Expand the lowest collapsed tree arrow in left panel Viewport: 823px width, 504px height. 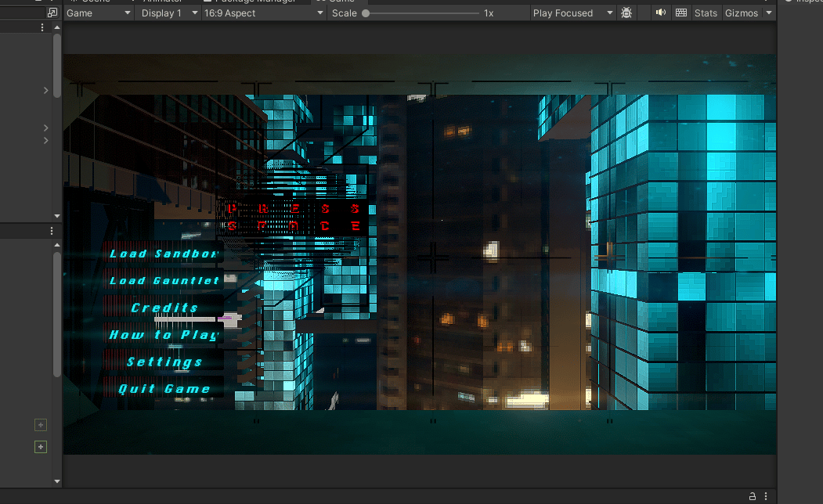(45, 140)
